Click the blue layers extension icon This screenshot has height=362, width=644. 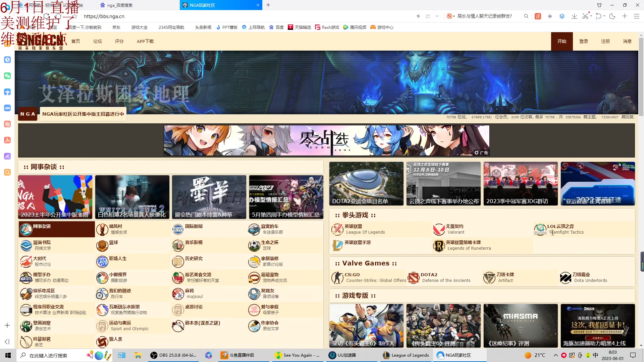click(x=562, y=16)
